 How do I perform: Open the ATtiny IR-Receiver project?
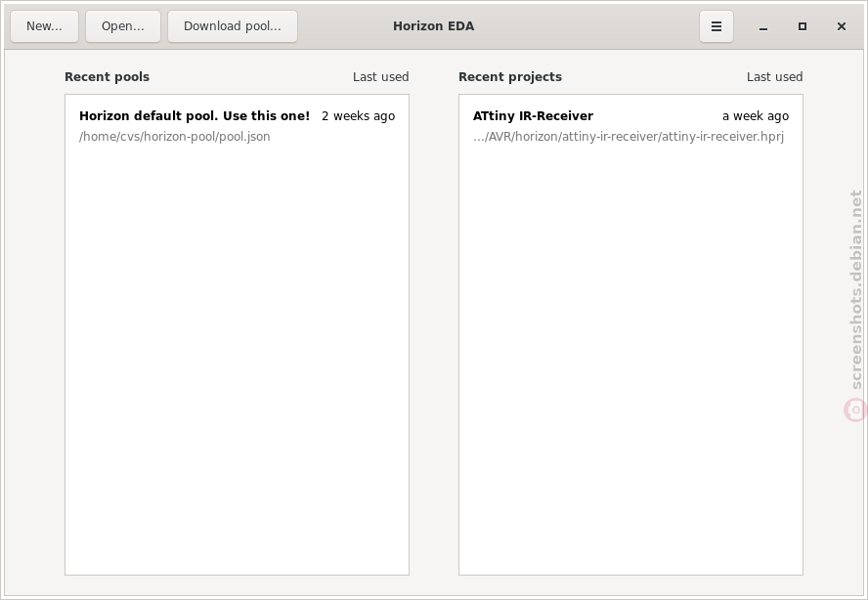click(630, 126)
